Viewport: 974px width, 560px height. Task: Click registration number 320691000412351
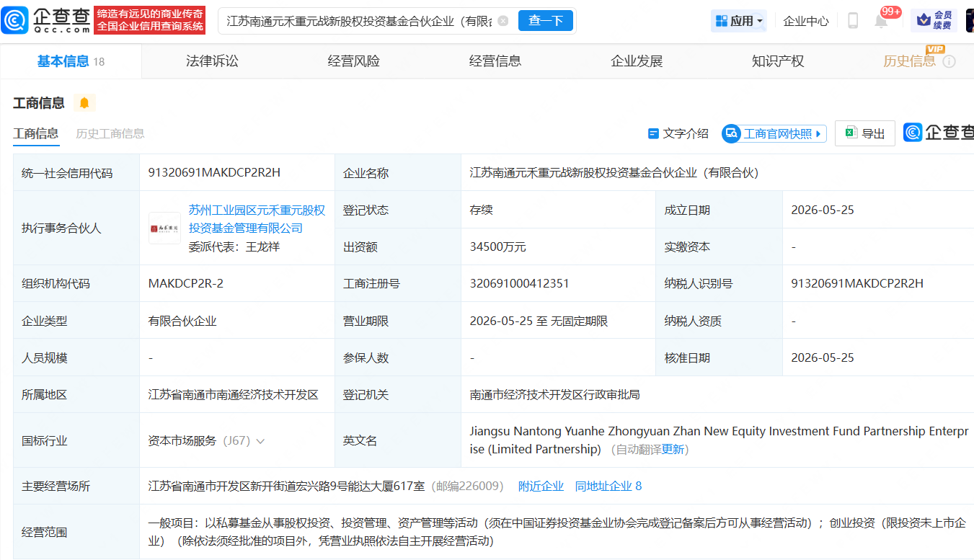pyautogui.click(x=519, y=283)
